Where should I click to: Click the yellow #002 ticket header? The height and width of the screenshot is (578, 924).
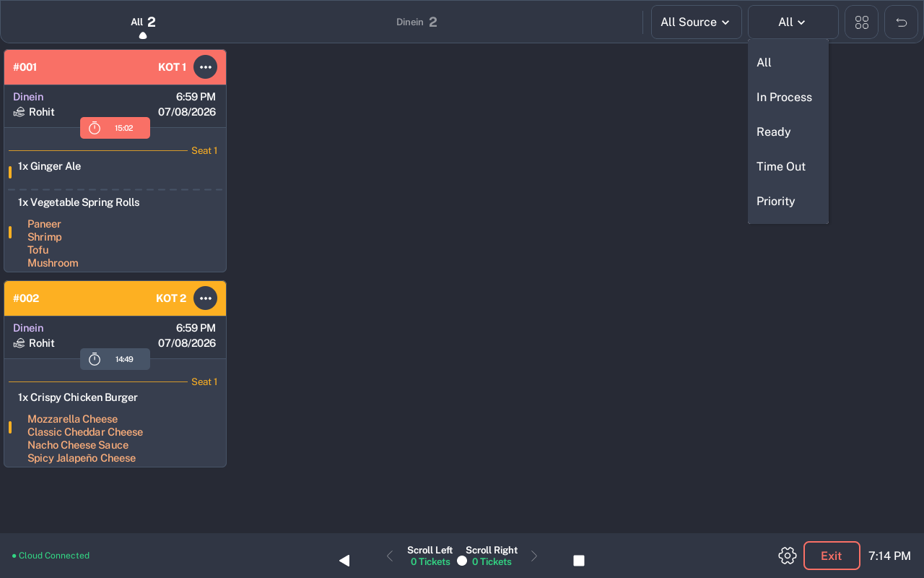coord(115,298)
